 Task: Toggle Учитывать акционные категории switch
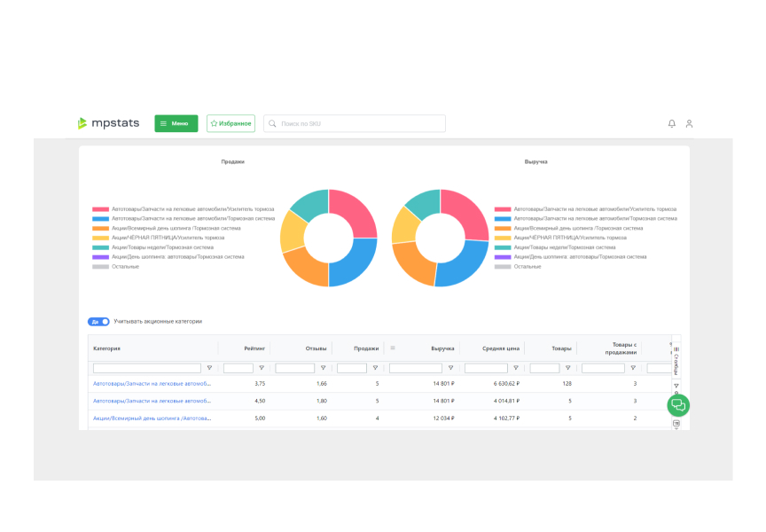[98, 321]
